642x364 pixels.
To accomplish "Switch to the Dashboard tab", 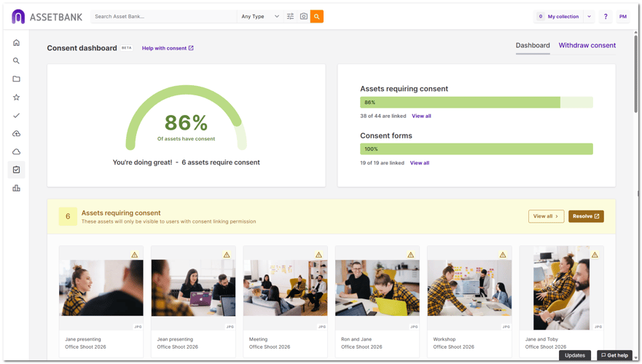I will click(533, 45).
